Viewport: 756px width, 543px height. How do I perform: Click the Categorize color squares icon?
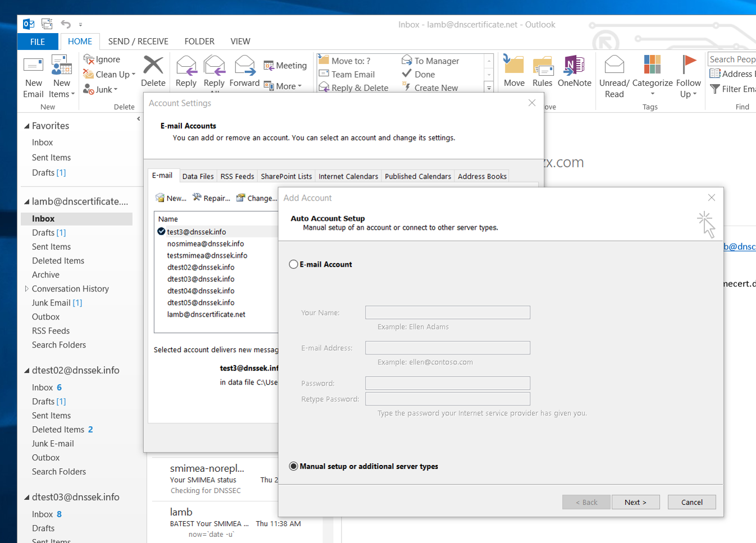[x=652, y=65]
